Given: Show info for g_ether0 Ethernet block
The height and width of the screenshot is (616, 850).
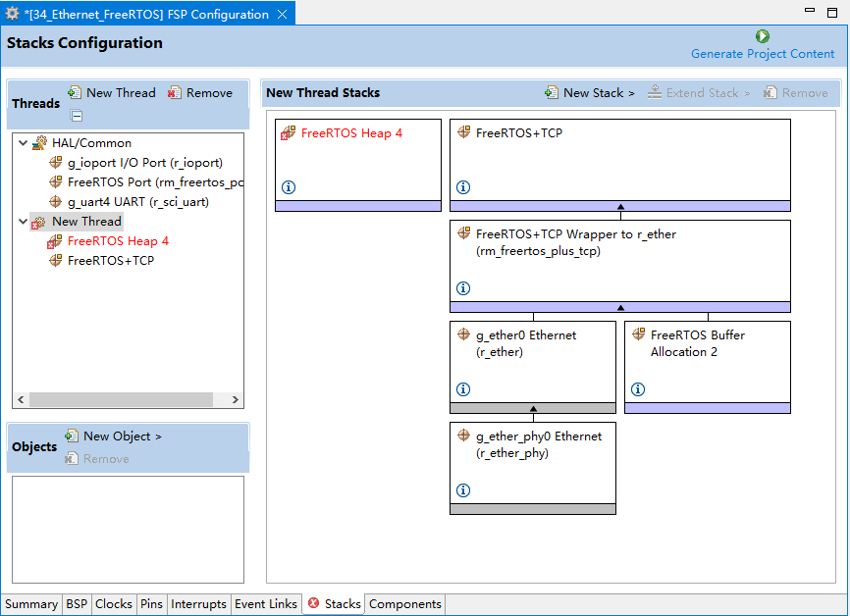Looking at the screenshot, I should (x=463, y=389).
